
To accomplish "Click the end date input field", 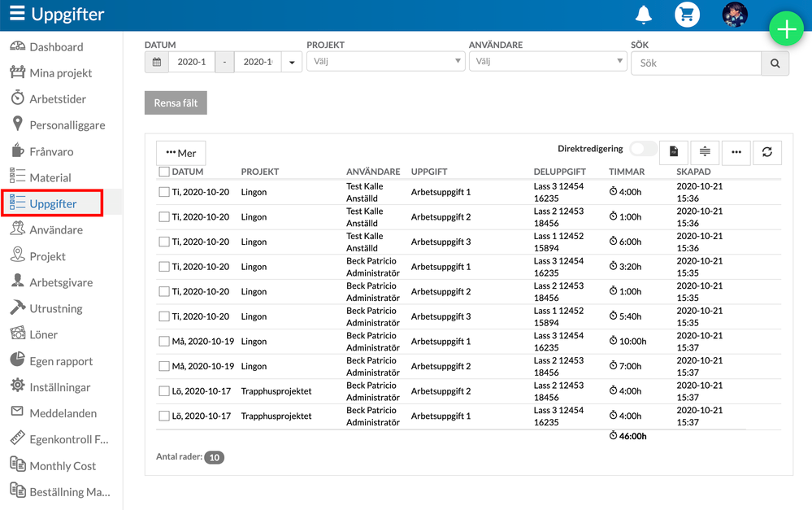I will (x=258, y=62).
